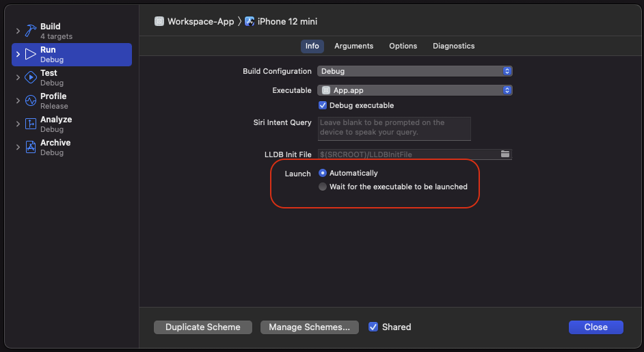This screenshot has height=352, width=644.
Task: Switch to the Arguments tab
Action: coord(353,46)
